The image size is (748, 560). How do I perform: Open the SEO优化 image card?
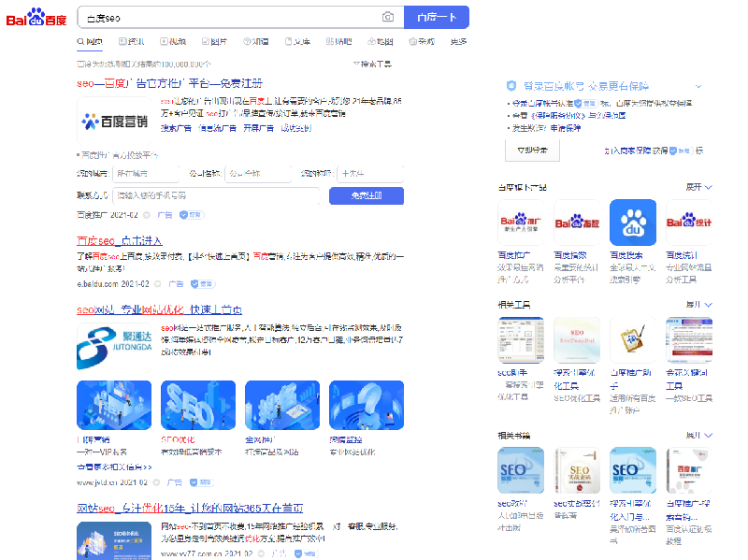[198, 405]
